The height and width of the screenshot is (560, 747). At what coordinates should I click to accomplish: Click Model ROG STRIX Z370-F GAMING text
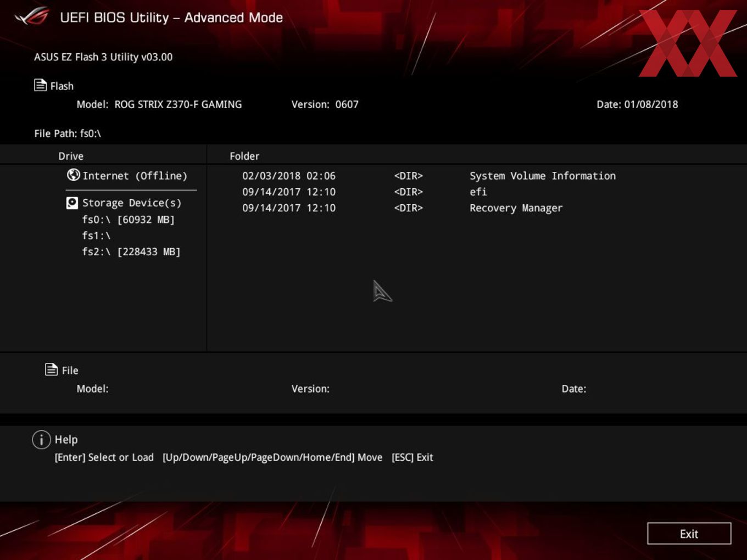tap(159, 104)
